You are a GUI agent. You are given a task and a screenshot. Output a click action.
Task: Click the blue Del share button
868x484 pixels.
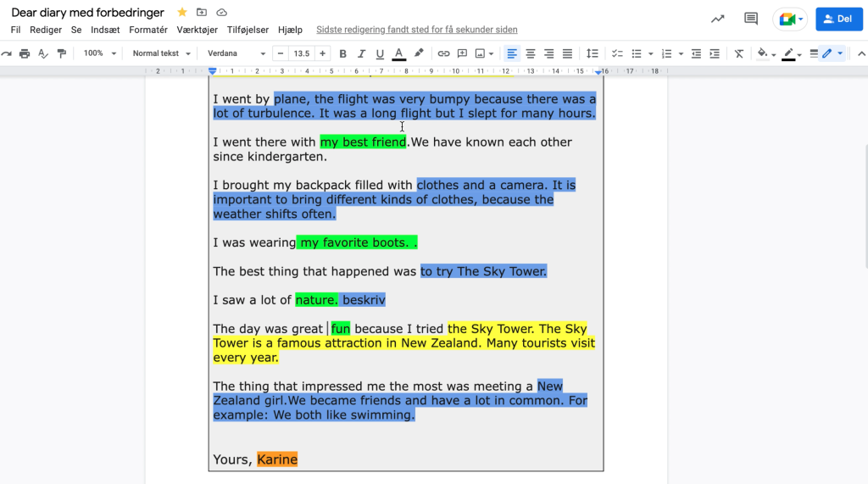[838, 19]
